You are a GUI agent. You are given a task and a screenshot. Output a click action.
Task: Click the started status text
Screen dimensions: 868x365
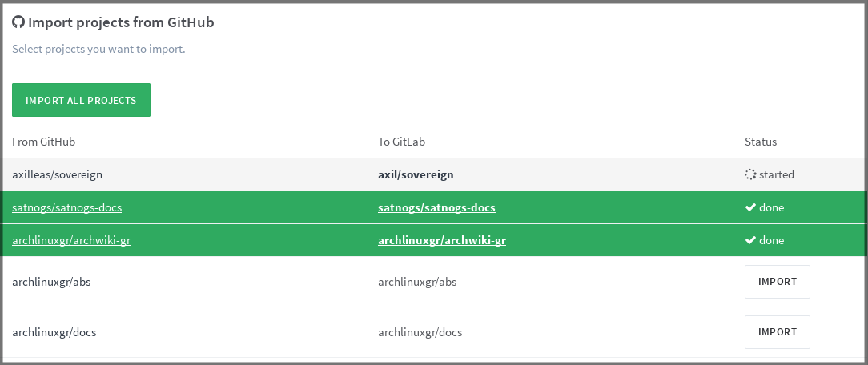pyautogui.click(x=778, y=174)
